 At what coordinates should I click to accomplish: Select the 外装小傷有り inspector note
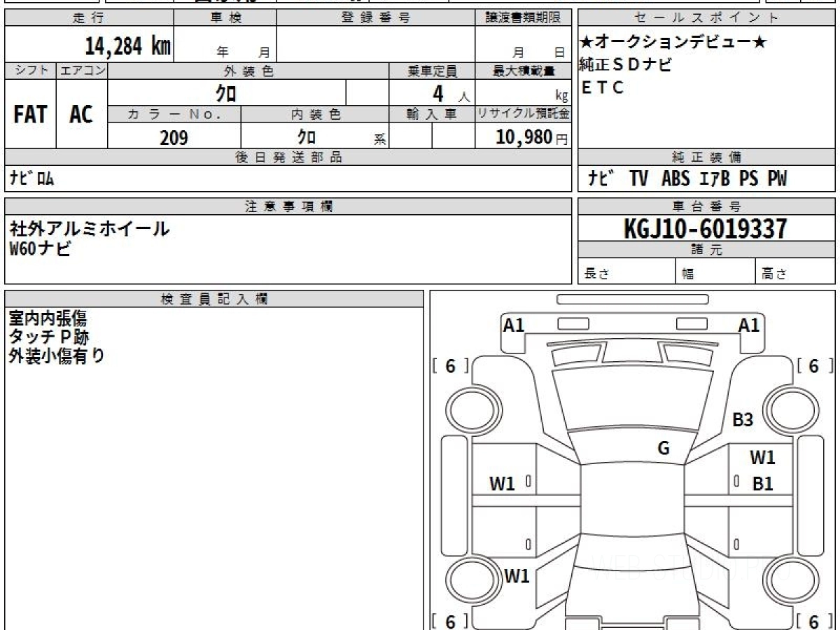coord(57,356)
